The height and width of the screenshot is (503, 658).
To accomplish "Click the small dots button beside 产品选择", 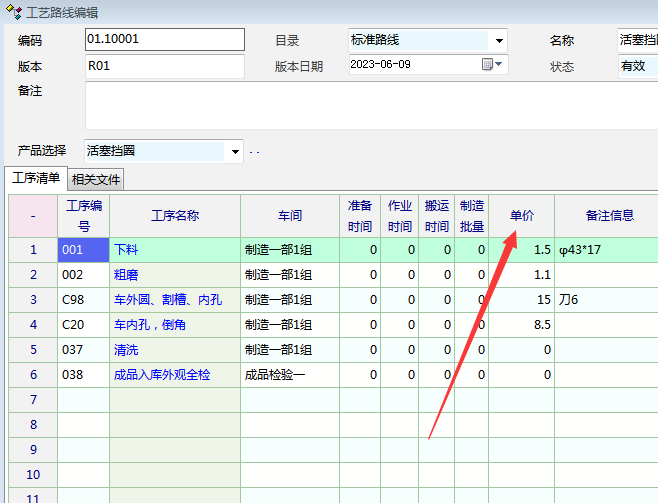I will (x=254, y=152).
